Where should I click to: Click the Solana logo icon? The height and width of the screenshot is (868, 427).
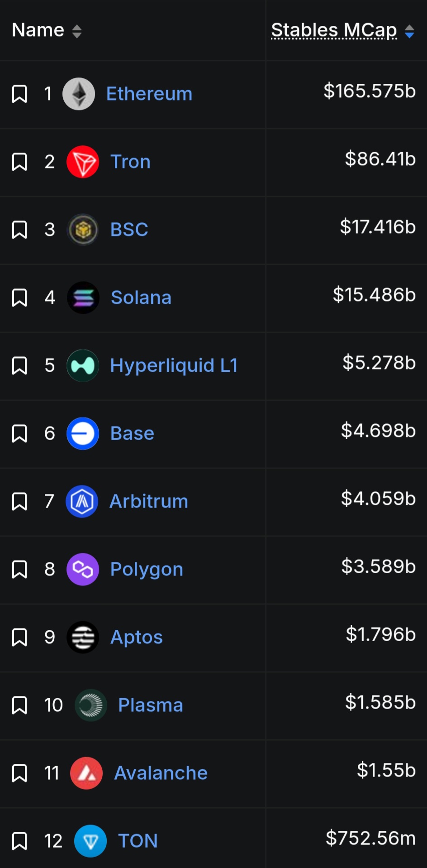83,297
